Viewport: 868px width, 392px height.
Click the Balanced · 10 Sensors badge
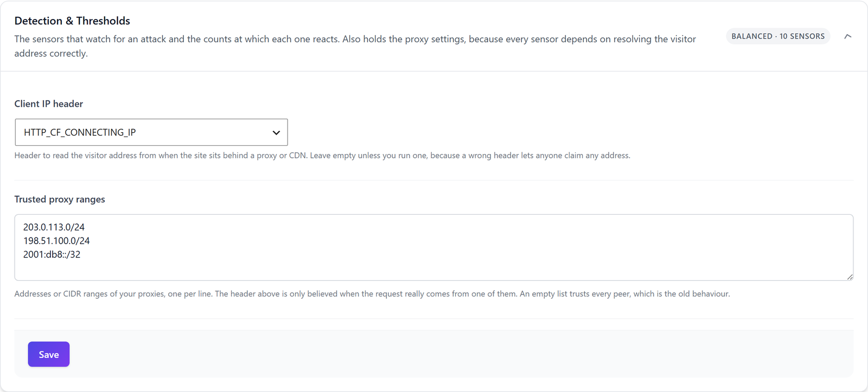[x=778, y=36]
